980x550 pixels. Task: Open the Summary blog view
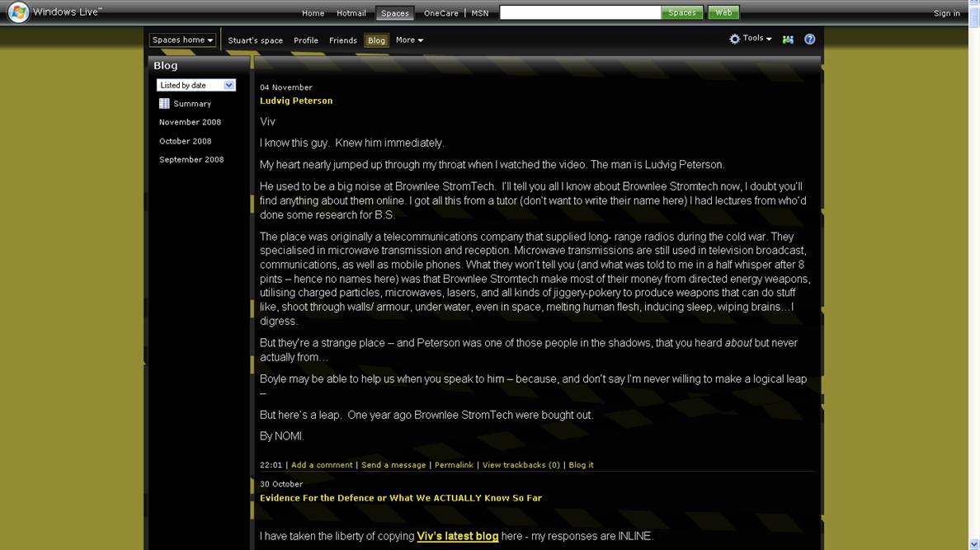click(192, 104)
